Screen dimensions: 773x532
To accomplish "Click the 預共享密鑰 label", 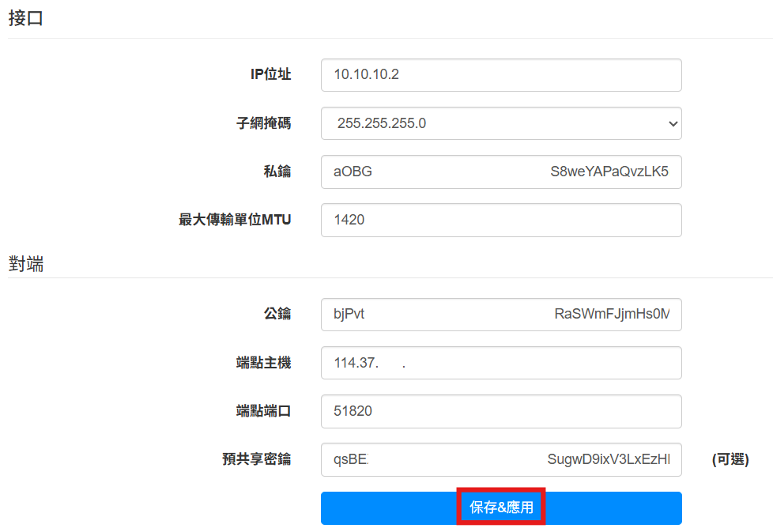I will (257, 459).
